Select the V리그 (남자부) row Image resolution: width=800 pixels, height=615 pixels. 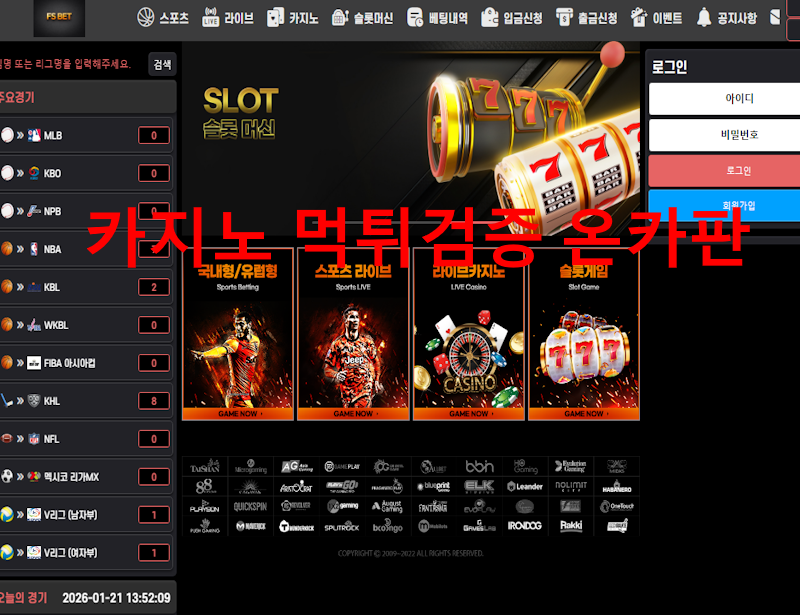click(86, 514)
